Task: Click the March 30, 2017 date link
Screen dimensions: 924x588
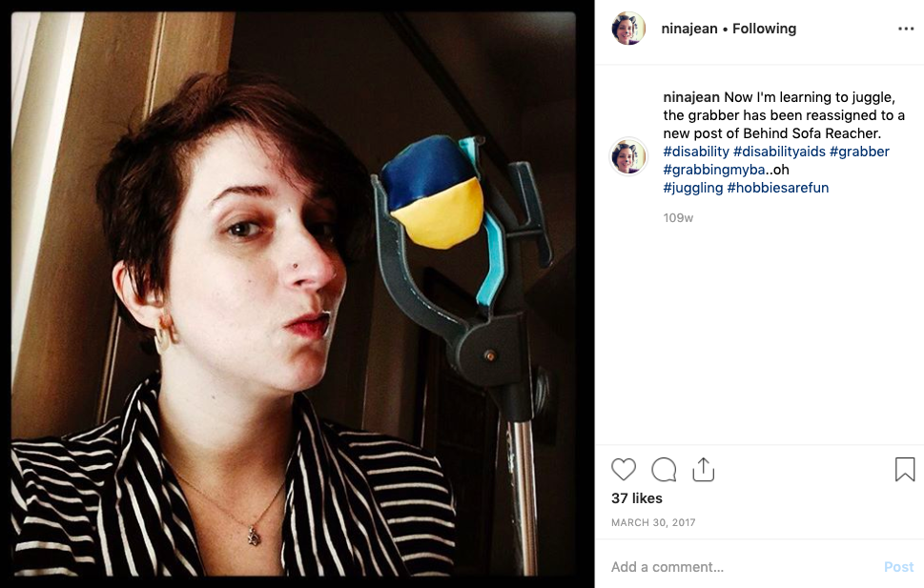Action: pos(653,522)
